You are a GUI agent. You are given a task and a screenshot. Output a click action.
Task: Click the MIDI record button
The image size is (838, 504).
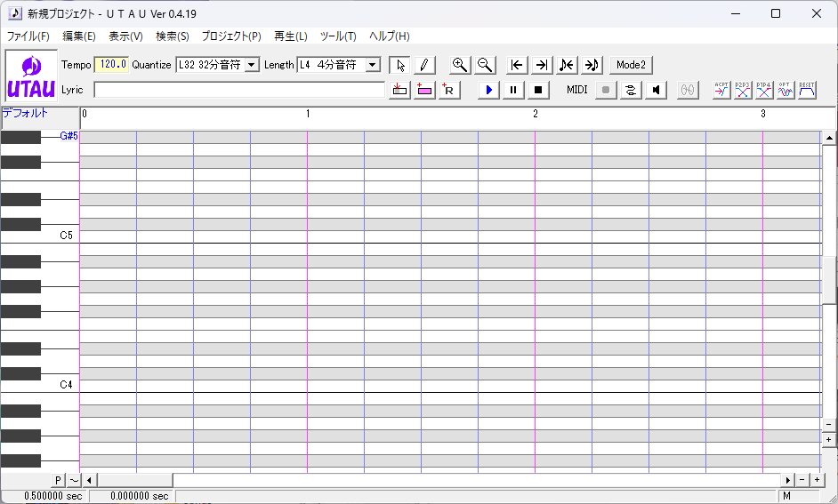(x=606, y=90)
